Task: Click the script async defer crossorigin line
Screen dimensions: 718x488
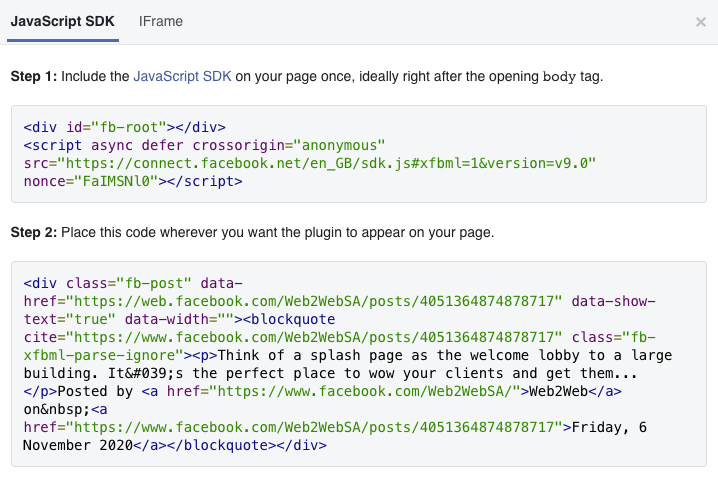Action: point(204,145)
